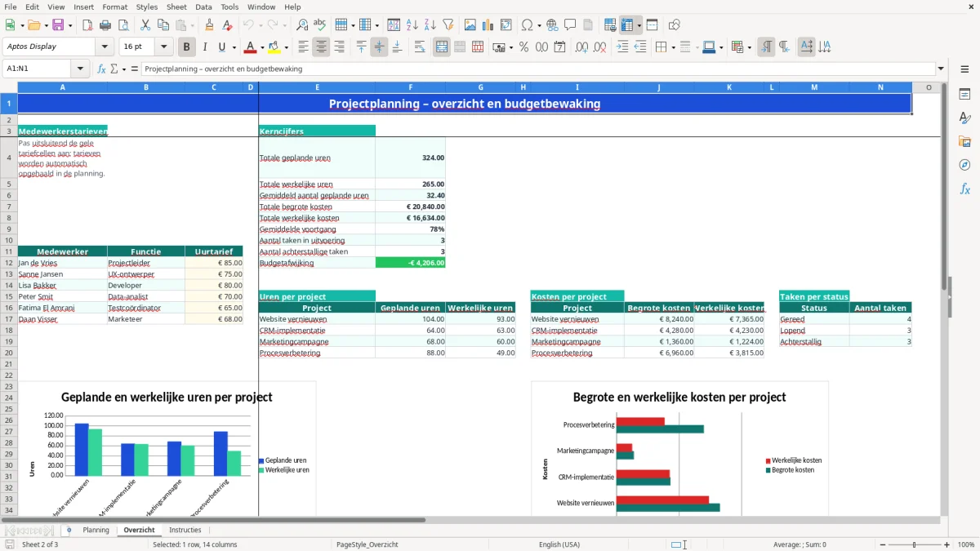980x551 pixels.
Task: Insert a special character (Omega)
Action: pos(527,25)
